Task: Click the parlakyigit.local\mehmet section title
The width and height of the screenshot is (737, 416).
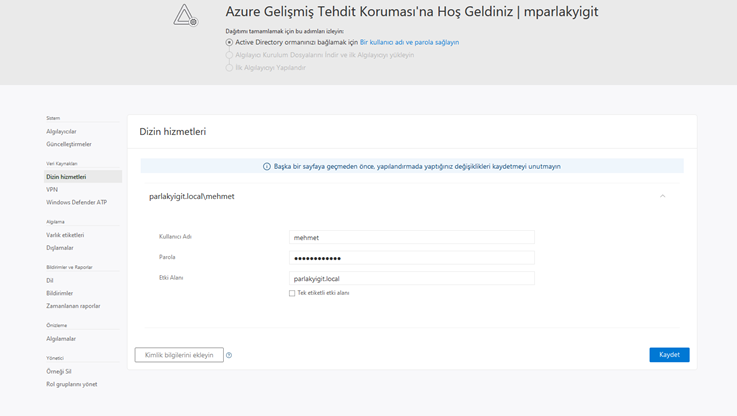Action: coord(192,196)
